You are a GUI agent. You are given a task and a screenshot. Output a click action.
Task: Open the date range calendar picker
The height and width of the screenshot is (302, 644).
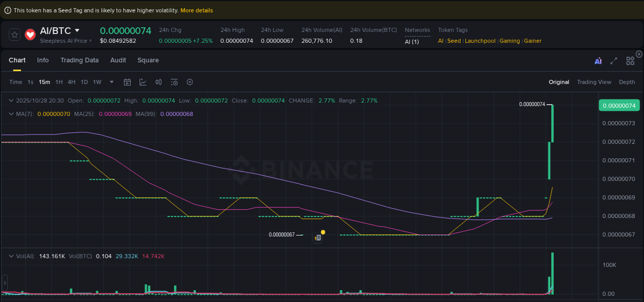[127, 82]
